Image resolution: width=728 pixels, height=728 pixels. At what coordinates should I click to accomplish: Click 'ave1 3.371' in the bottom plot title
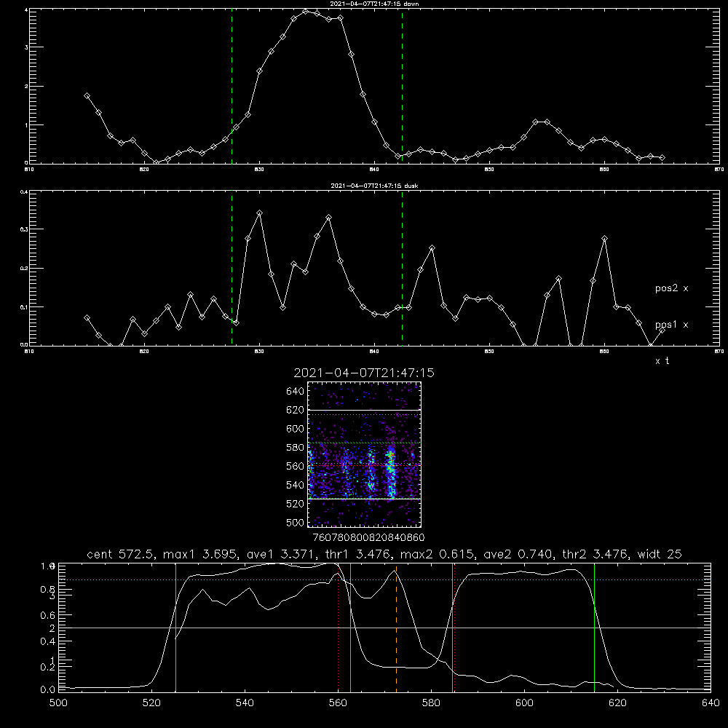280,554
